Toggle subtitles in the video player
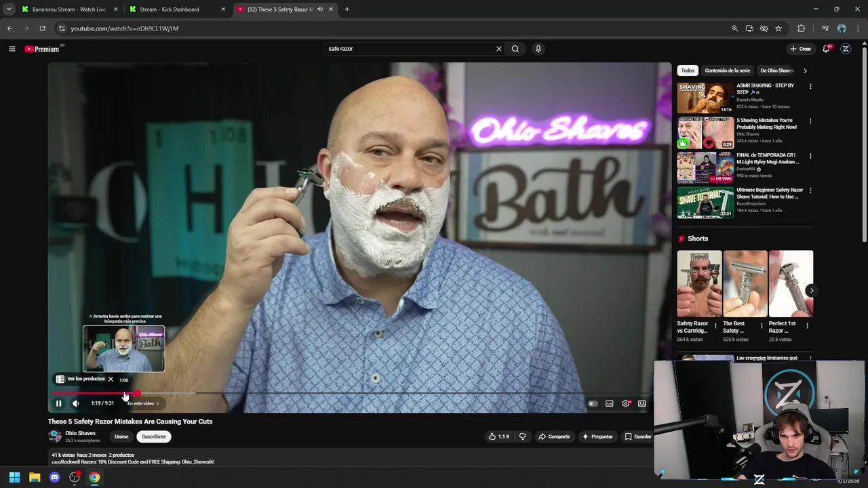The width and height of the screenshot is (868, 488). click(x=609, y=403)
